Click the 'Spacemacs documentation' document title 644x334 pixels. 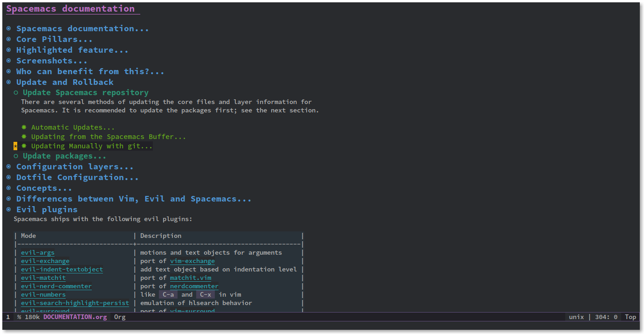point(70,8)
